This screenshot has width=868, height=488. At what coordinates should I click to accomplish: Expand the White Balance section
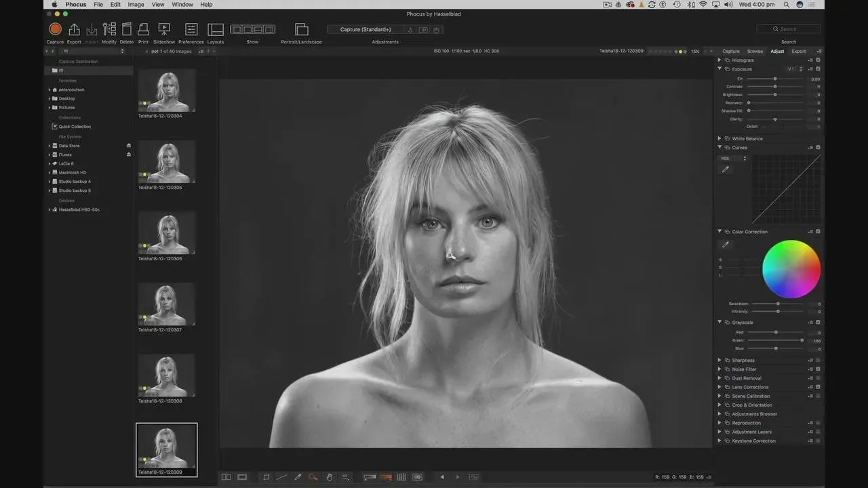click(x=719, y=139)
